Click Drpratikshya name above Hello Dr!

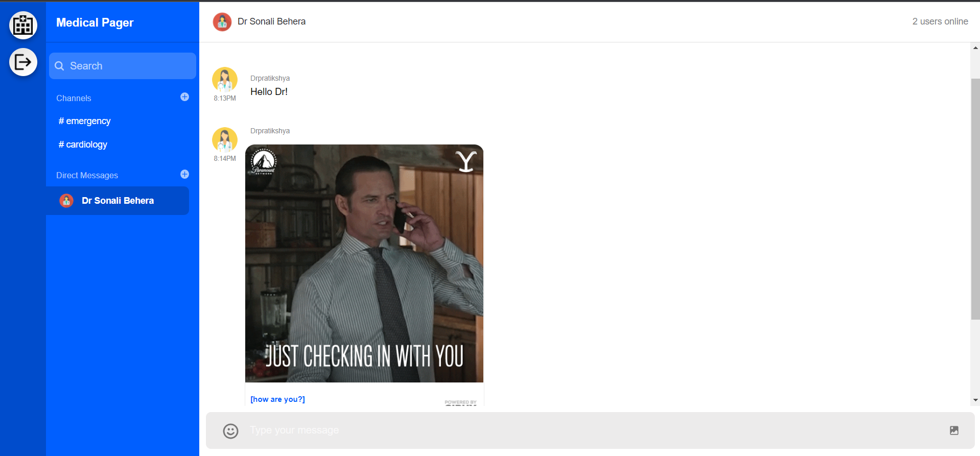(270, 78)
